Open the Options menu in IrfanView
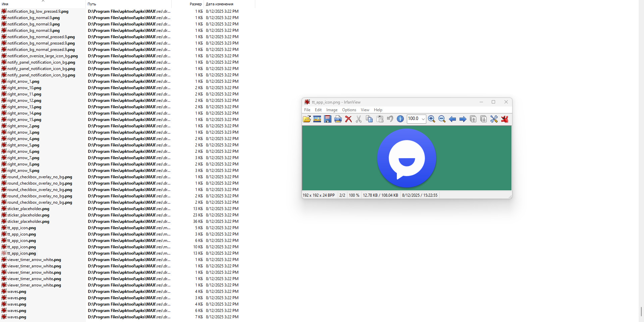Image resolution: width=644 pixels, height=322 pixels. pyautogui.click(x=349, y=110)
